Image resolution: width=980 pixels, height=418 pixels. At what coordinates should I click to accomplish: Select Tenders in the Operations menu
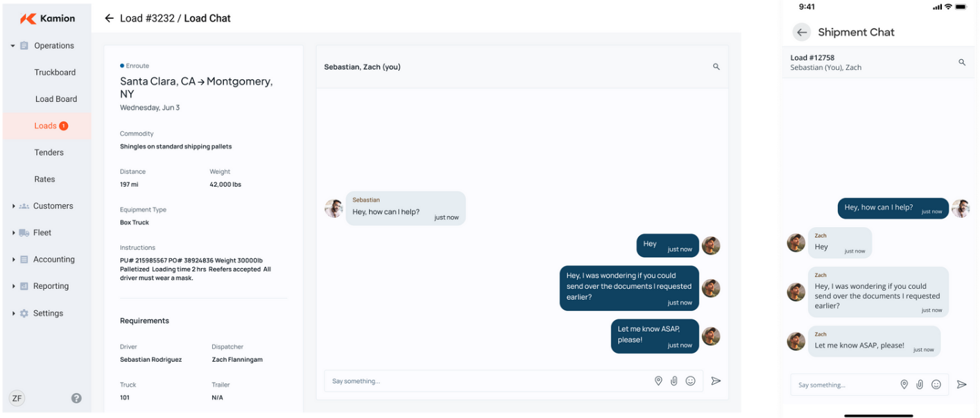49,153
